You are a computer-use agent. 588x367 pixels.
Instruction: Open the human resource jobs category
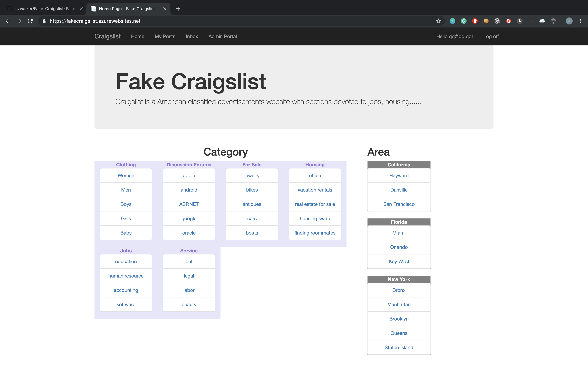tap(126, 276)
